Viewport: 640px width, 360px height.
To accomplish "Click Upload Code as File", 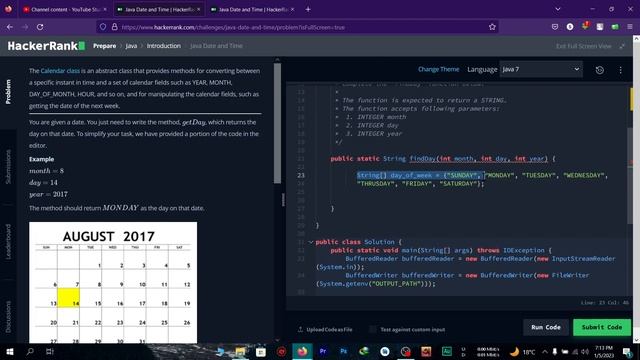I will 329,329.
